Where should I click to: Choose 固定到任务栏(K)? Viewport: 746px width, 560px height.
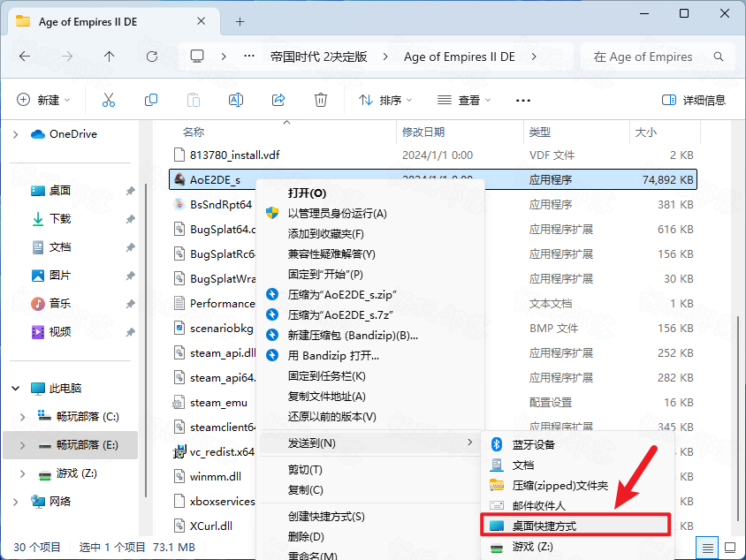point(370,376)
